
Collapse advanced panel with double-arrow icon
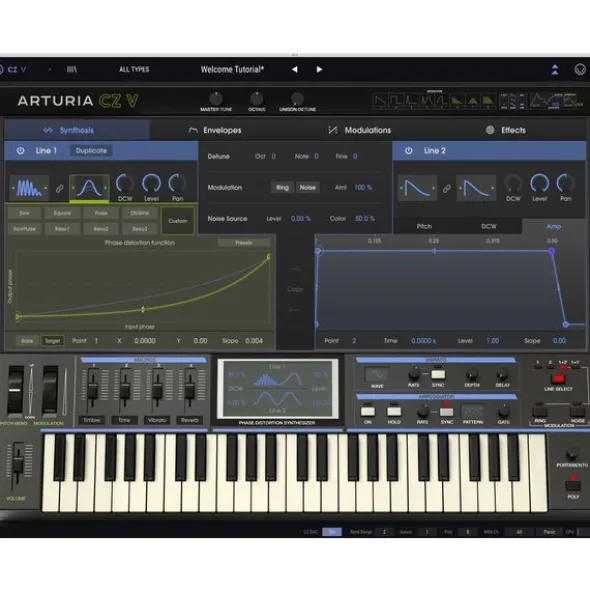(555, 69)
